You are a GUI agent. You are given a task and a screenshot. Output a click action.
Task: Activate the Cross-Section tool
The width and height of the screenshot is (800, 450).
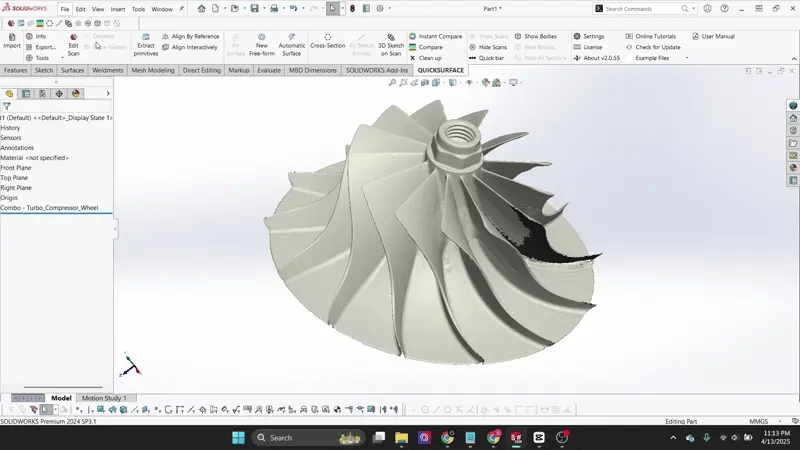[x=327, y=40]
